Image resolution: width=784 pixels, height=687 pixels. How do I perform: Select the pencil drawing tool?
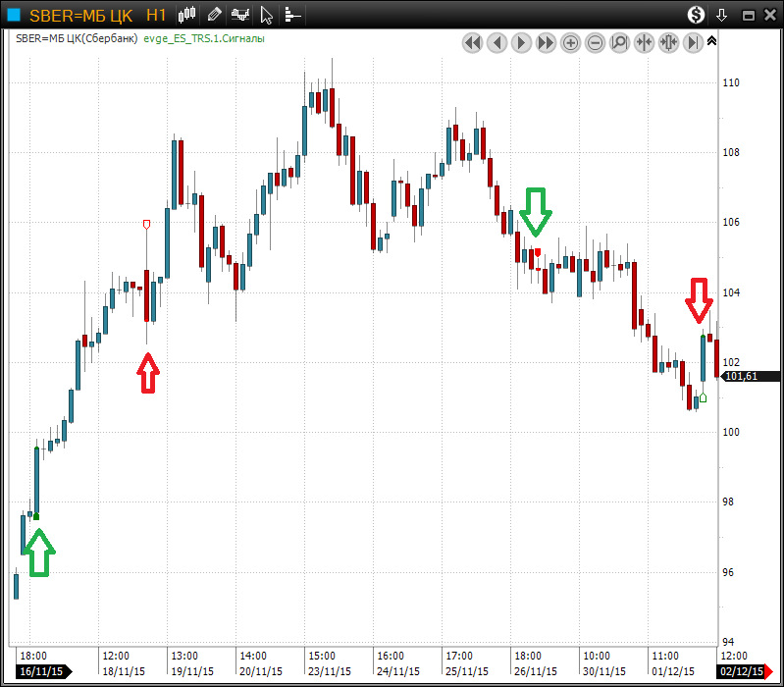[x=215, y=15]
